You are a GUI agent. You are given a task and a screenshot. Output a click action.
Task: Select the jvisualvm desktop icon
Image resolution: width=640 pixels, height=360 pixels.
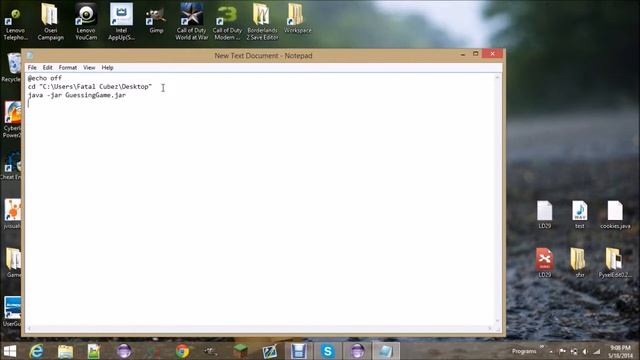(12, 214)
